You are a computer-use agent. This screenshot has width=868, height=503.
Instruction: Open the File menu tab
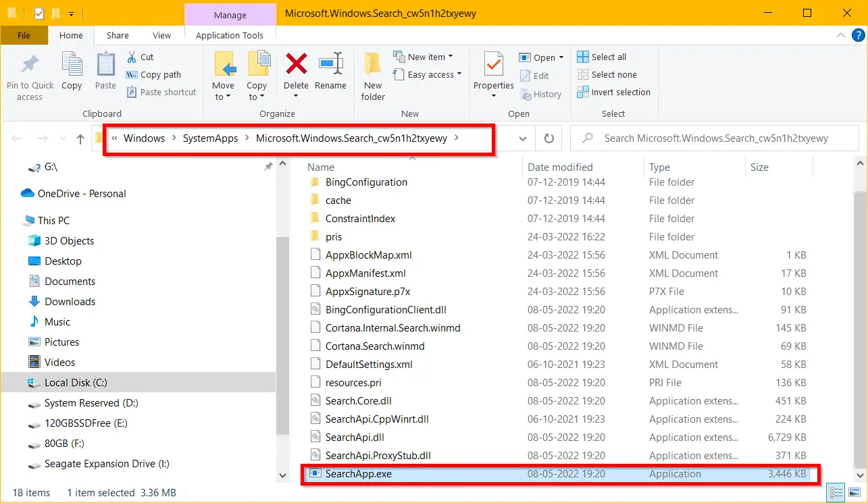click(24, 36)
